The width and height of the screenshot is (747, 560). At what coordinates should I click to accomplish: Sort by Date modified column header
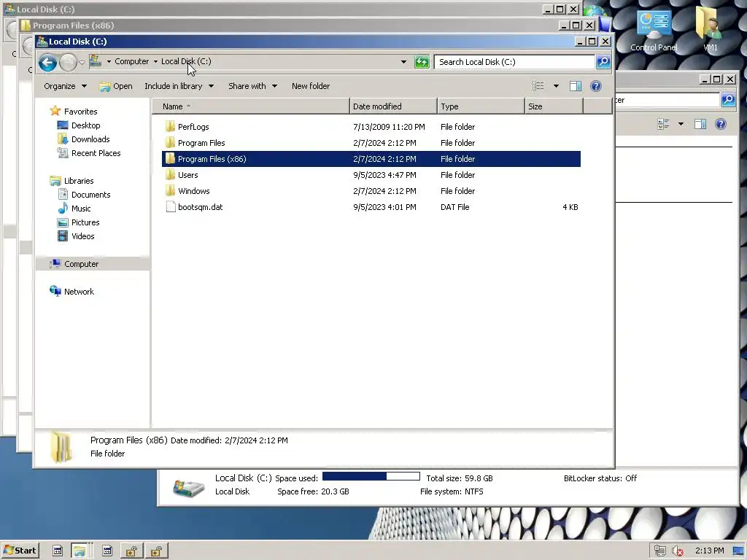[393, 106]
